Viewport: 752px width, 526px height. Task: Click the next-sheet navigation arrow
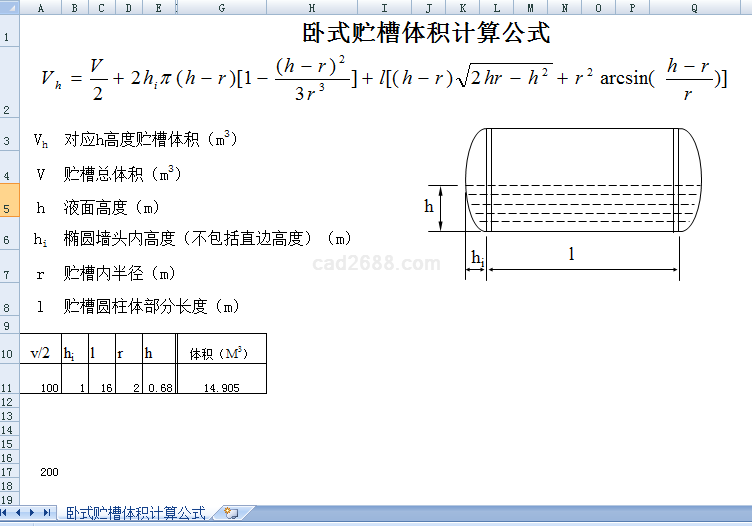pos(33,513)
